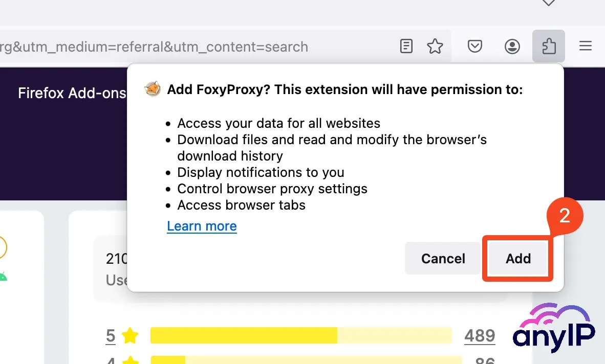This screenshot has height=364, width=605.
Task: Toggle the bookmark star for this page
Action: point(435,46)
